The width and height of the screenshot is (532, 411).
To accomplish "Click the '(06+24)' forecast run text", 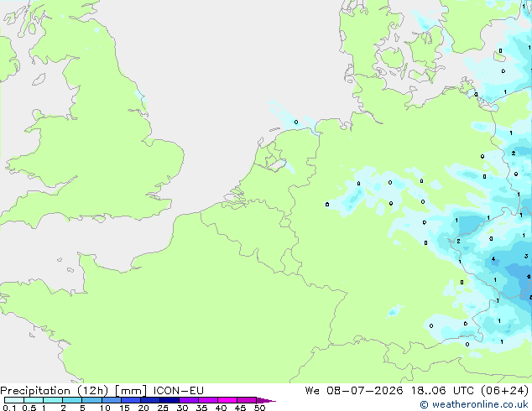I will pos(505,391).
